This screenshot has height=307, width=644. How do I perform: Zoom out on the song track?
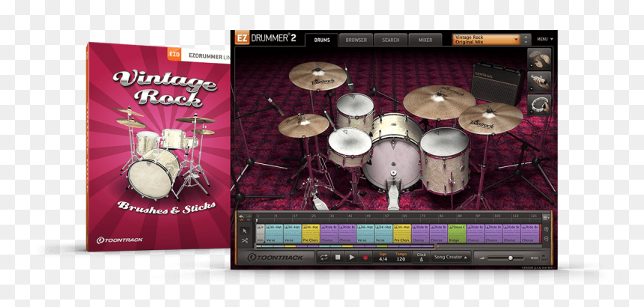point(546,239)
